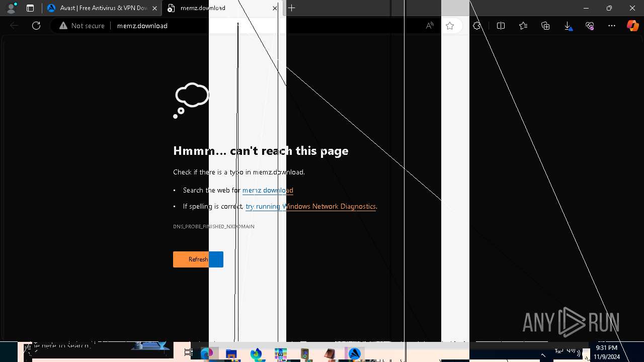Open Settings and more ellipsis menu
Image resolution: width=644 pixels, height=362 pixels.
(612, 26)
